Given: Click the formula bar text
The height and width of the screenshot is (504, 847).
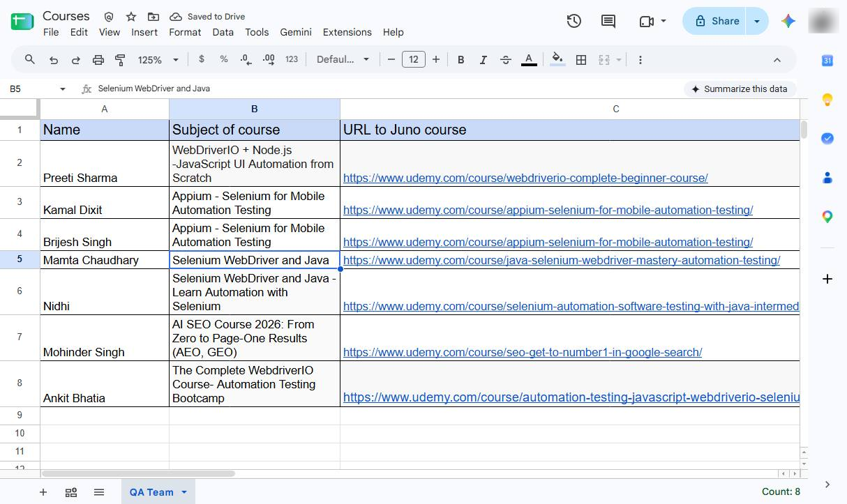Looking at the screenshot, I should pos(153,89).
